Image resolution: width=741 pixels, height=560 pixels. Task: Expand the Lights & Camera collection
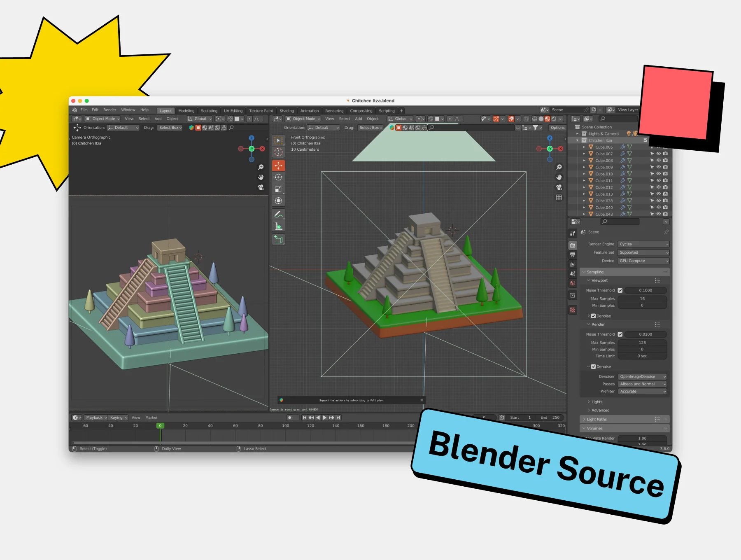coord(577,134)
